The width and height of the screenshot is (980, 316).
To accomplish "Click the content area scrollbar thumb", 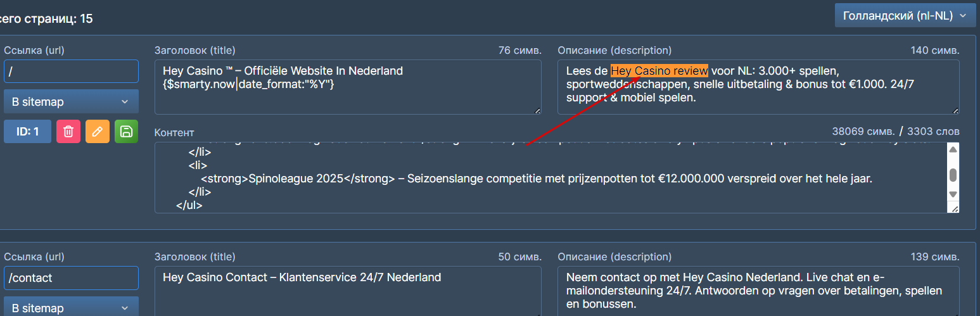I will tap(952, 175).
